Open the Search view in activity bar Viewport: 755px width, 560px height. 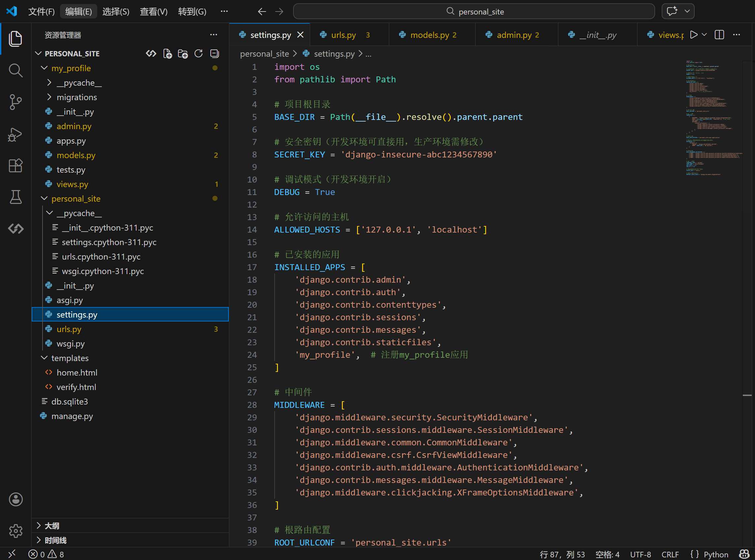[15, 70]
